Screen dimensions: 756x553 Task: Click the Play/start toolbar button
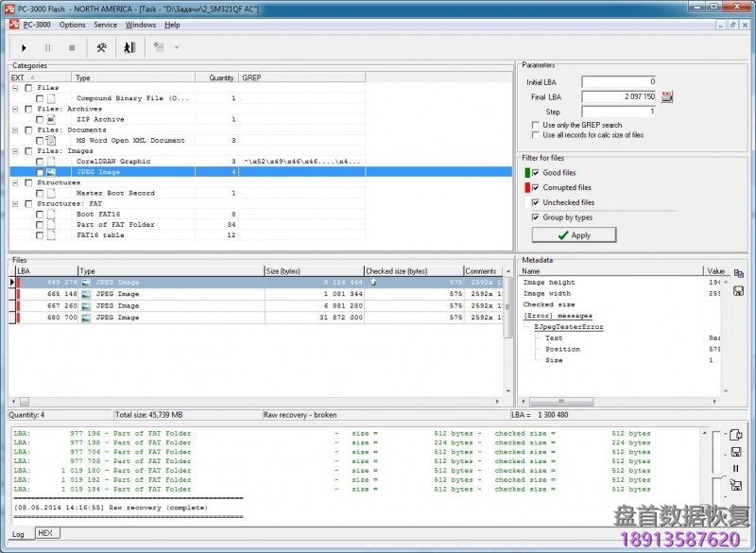click(24, 47)
